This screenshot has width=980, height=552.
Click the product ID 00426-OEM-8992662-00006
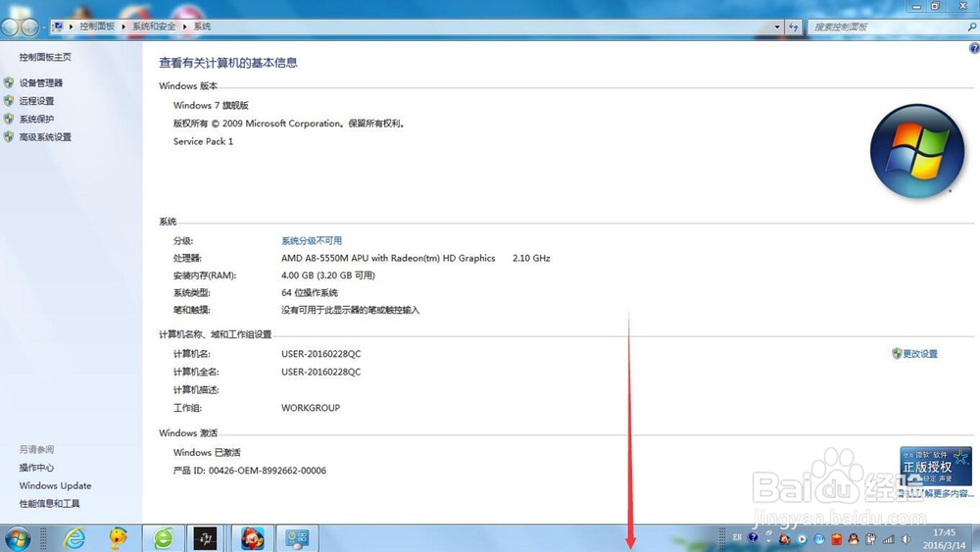click(x=268, y=470)
